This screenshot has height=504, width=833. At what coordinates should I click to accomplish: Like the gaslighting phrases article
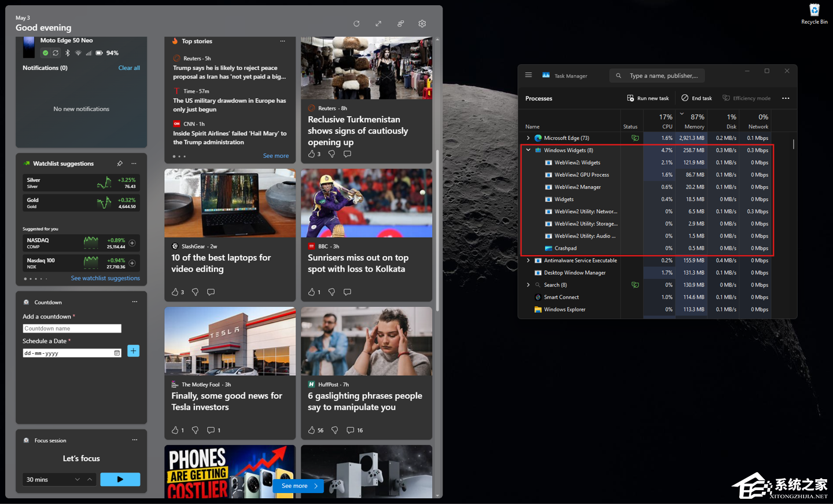point(312,430)
